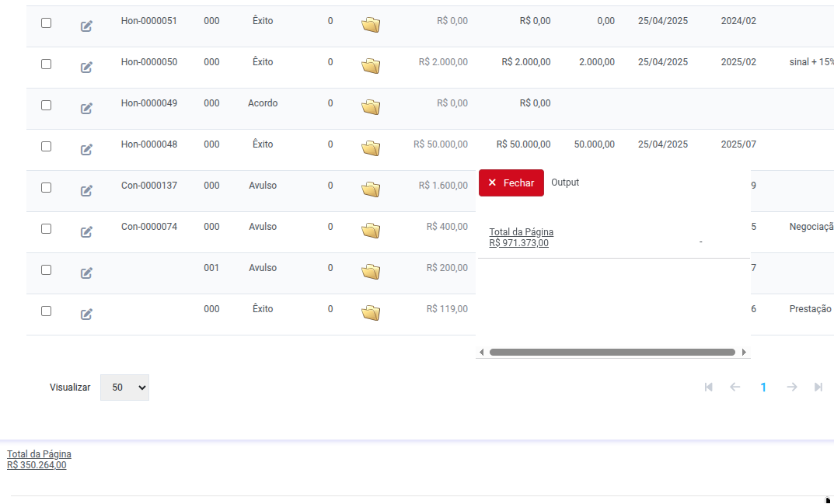The height and width of the screenshot is (504, 834).
Task: Click the Output panel horizontal scrollbar
Action: pyautogui.click(x=612, y=352)
